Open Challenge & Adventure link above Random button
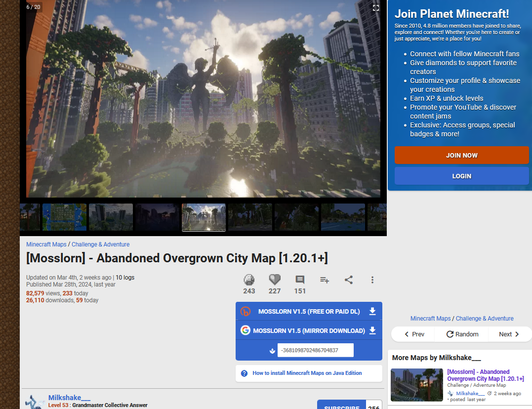532x409 pixels. [x=485, y=319]
